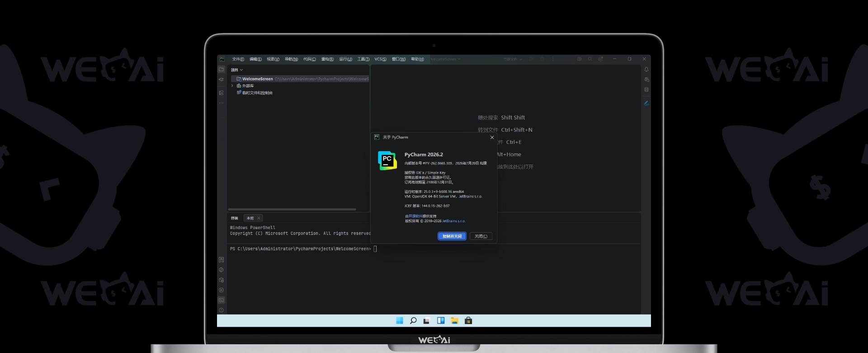This screenshot has width=868, height=353.
Task: Open the Database tool window icon
Action: point(646,90)
